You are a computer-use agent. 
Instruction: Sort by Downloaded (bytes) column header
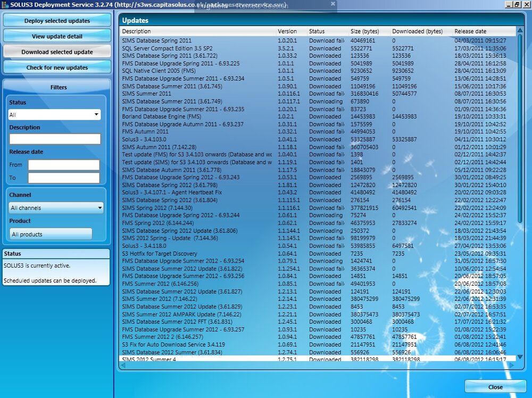pyautogui.click(x=421, y=31)
